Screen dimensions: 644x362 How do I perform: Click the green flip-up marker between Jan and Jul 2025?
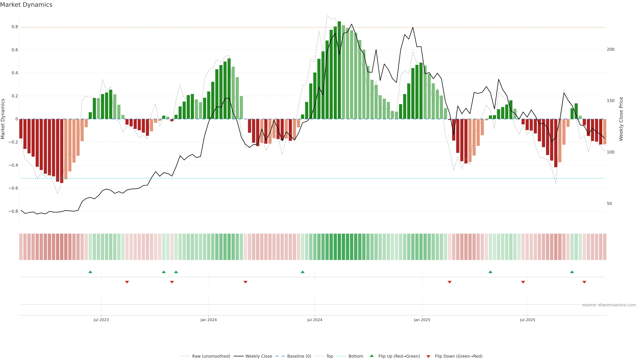click(490, 272)
